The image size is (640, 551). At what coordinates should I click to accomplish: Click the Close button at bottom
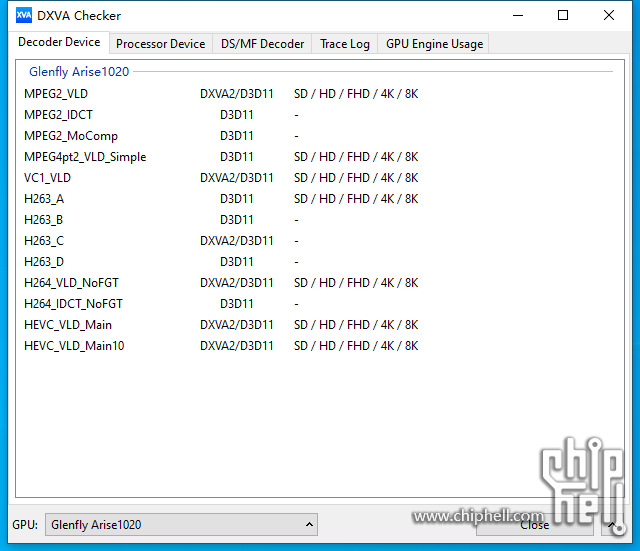534,524
